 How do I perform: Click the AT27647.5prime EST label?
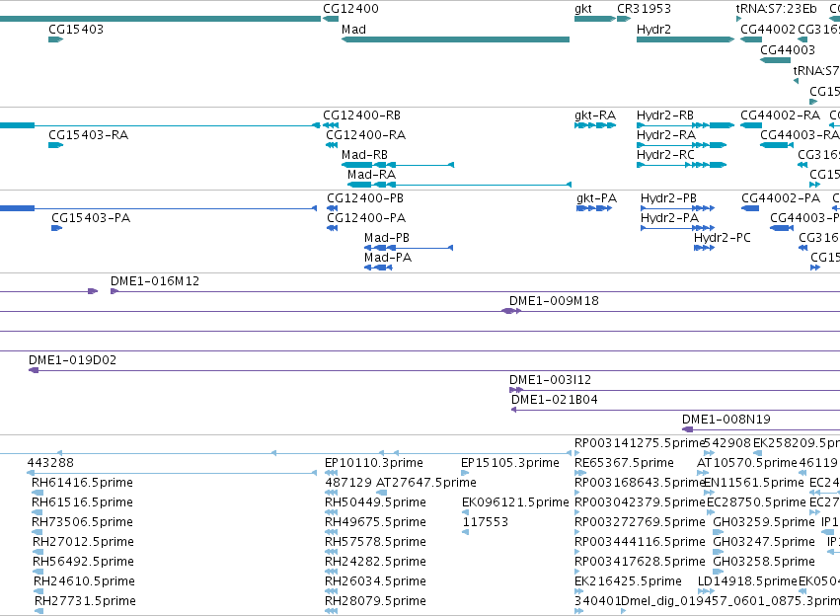pyautogui.click(x=425, y=483)
